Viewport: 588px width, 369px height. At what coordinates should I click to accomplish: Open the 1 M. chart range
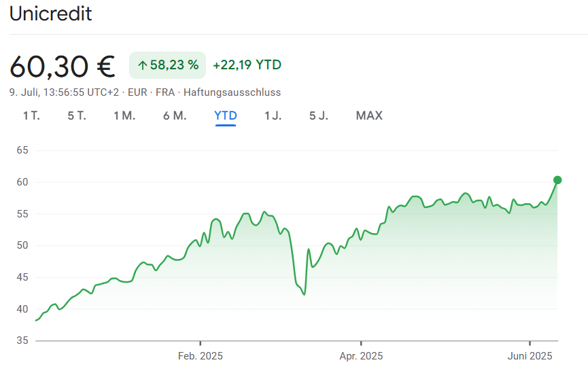[124, 116]
